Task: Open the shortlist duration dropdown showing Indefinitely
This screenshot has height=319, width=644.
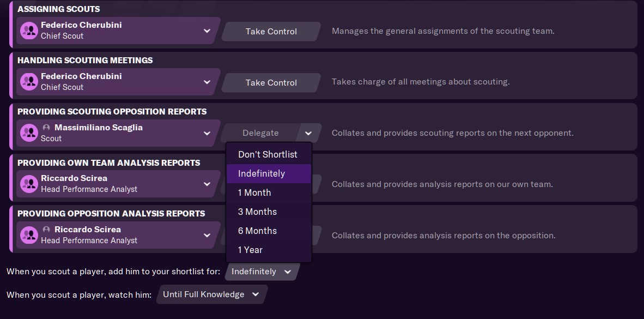Action: point(261,271)
